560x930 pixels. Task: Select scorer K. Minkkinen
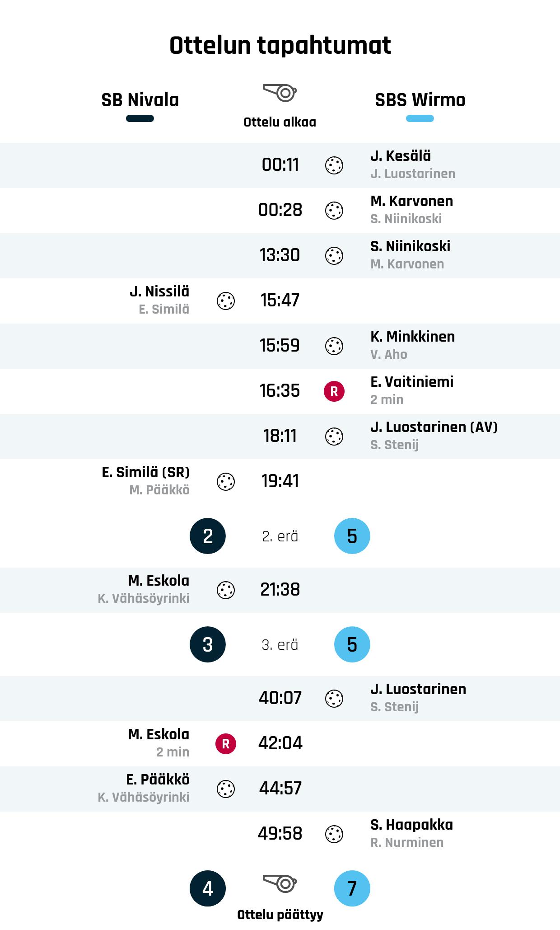tap(413, 337)
